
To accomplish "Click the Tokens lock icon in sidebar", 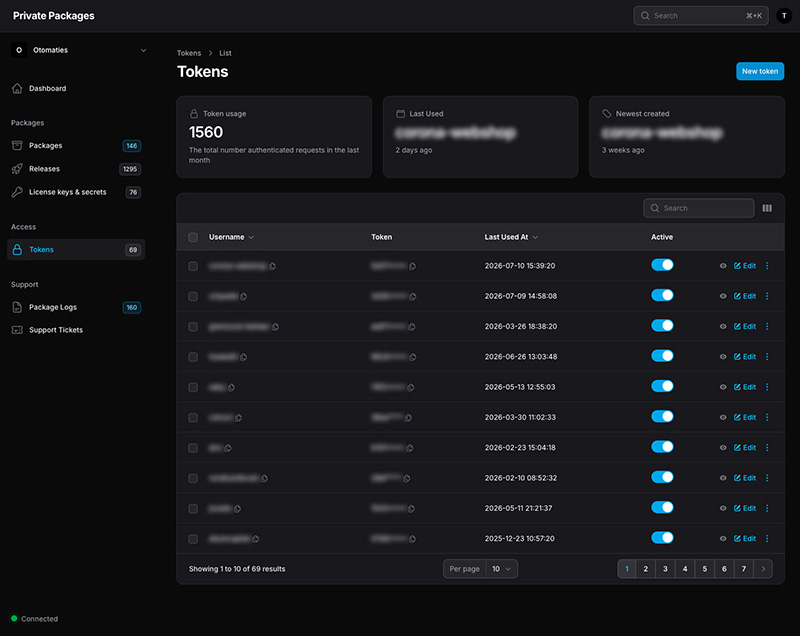I will click(17, 249).
